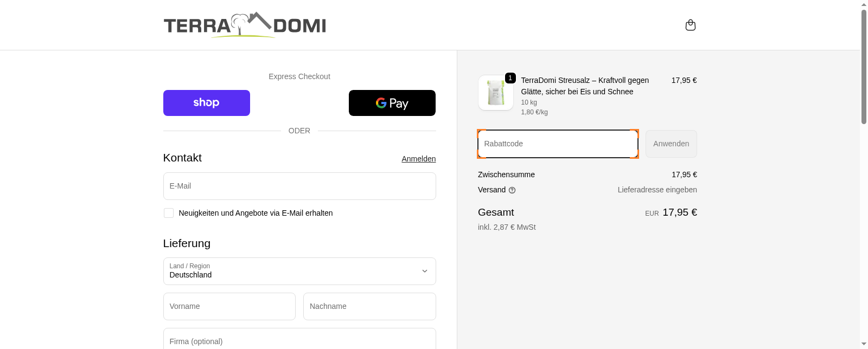This screenshot has height=349, width=868.
Task: Pay with the Google Pay button
Action: [x=392, y=103]
